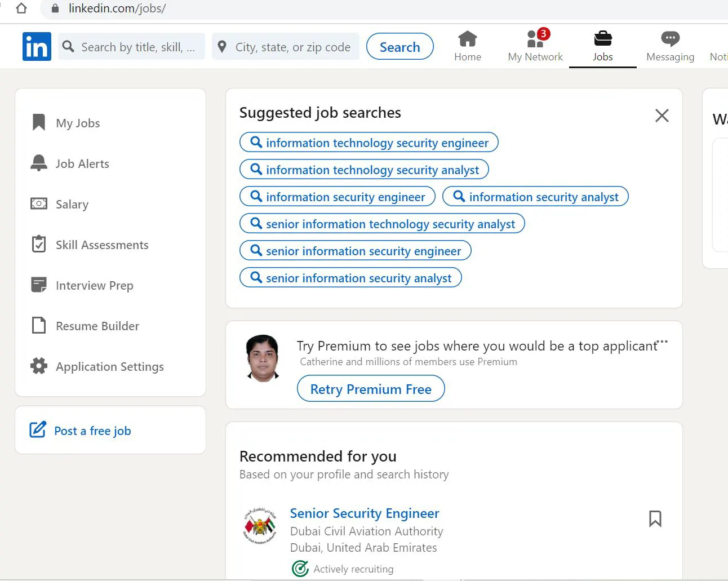This screenshot has width=728, height=581.
Task: Open Messaging speech bubble icon
Action: pos(670,38)
